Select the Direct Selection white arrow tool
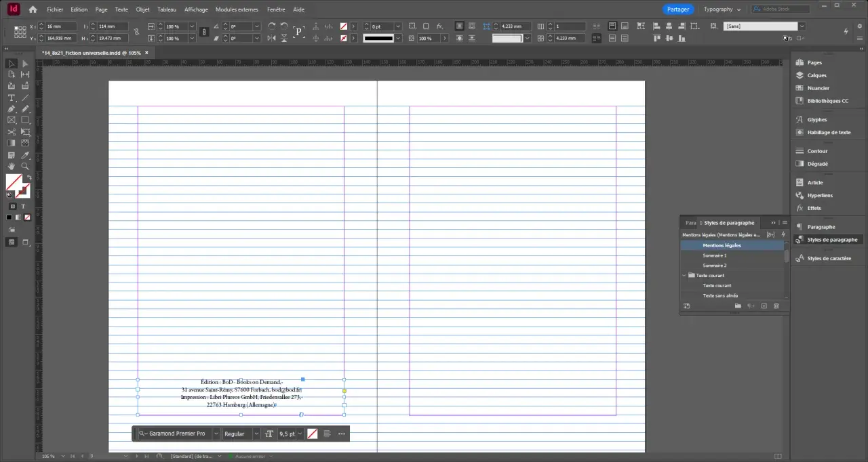The width and height of the screenshot is (868, 462). [x=25, y=64]
